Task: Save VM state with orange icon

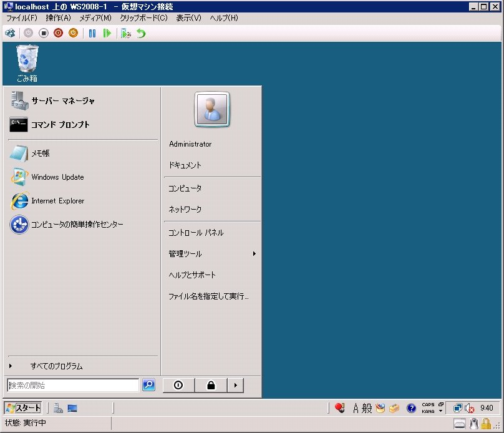Action: (x=73, y=33)
